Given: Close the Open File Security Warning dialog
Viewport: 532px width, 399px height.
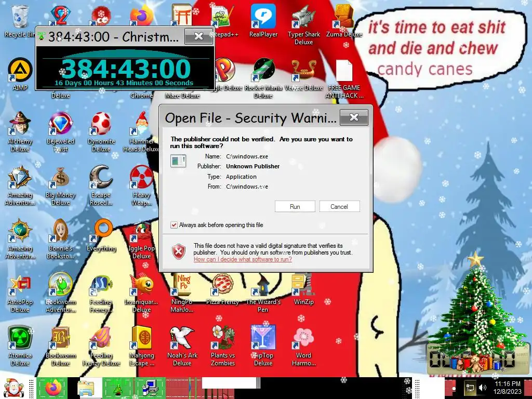Looking at the screenshot, I should [x=354, y=117].
